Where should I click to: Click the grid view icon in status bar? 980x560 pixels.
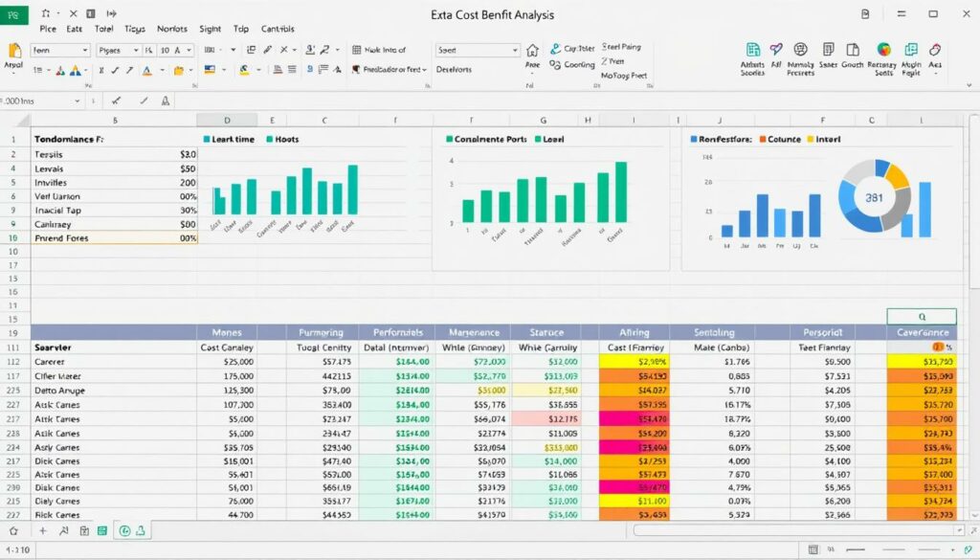pyautogui.click(x=813, y=550)
